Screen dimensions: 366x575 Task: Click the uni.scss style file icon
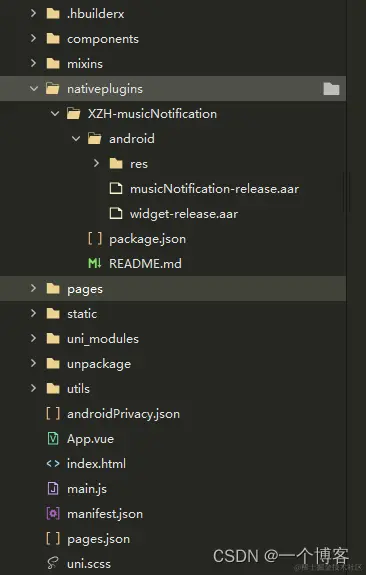pyautogui.click(x=53, y=563)
